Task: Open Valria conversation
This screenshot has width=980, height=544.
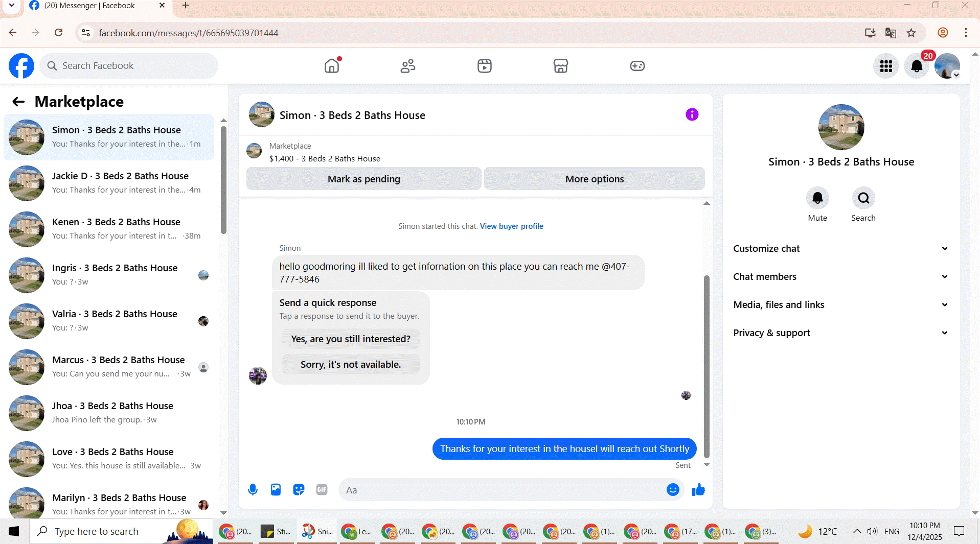Action: point(108,321)
